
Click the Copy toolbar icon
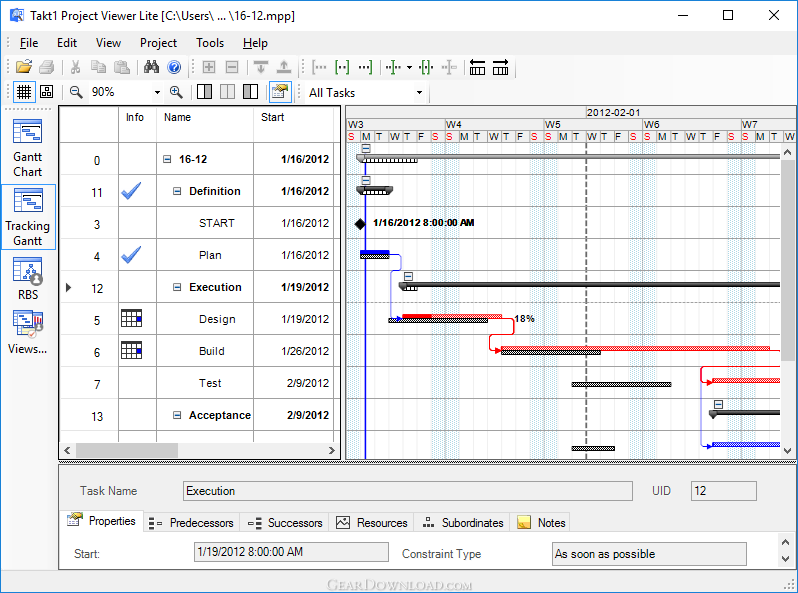[98, 67]
